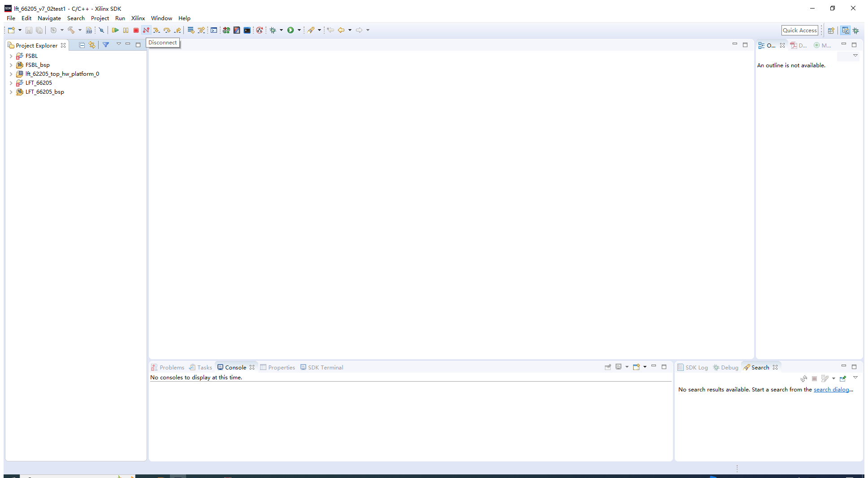The image size is (868, 478).
Task: Open the Outline view menu triangle
Action: click(855, 56)
